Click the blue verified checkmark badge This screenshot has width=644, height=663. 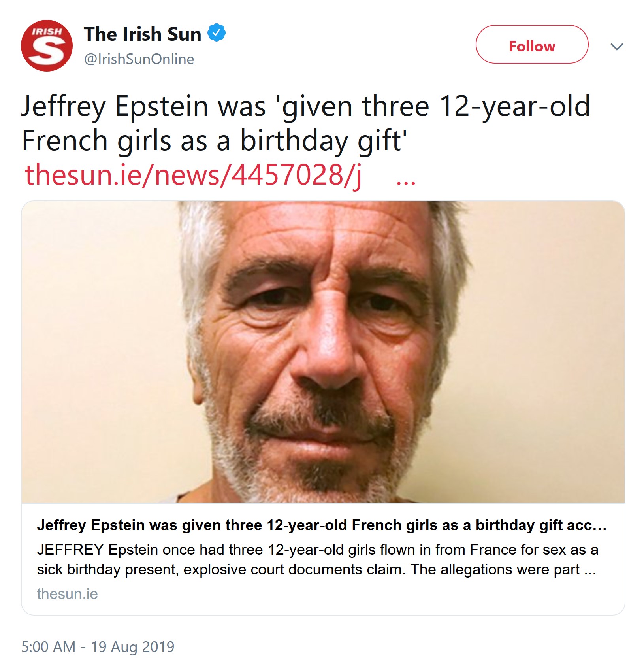217,33
